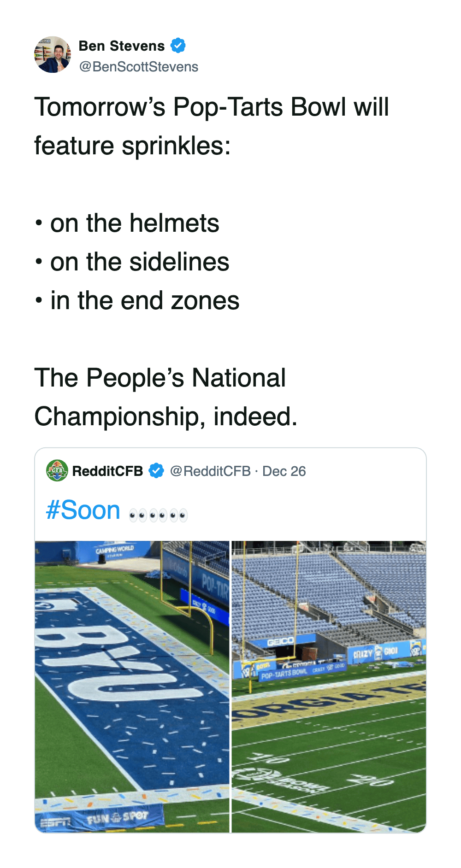
Task: Click the GEICO sign in the right photo
Action: click(280, 641)
